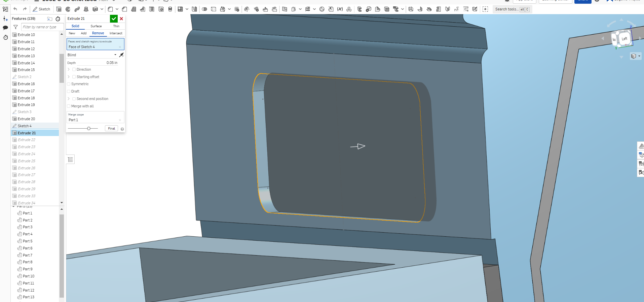Viewport: 644px width, 302px height.
Task: Flip the extrude direction arrow icon
Action: coord(121,55)
